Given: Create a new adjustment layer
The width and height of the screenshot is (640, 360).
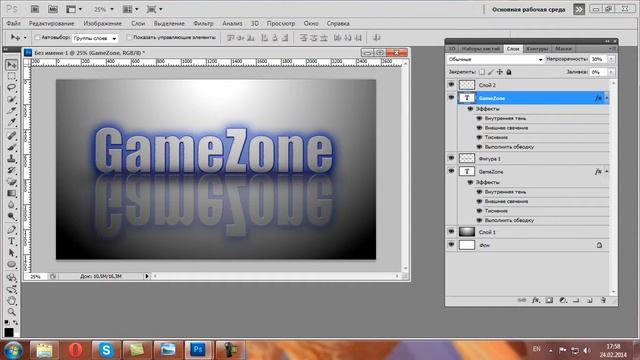Looking at the screenshot, I should coord(563,300).
